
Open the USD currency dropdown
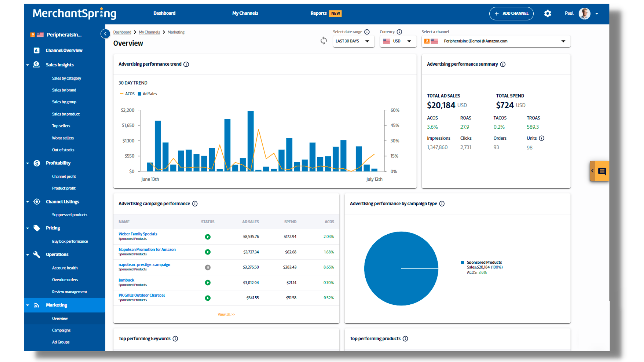click(x=398, y=41)
